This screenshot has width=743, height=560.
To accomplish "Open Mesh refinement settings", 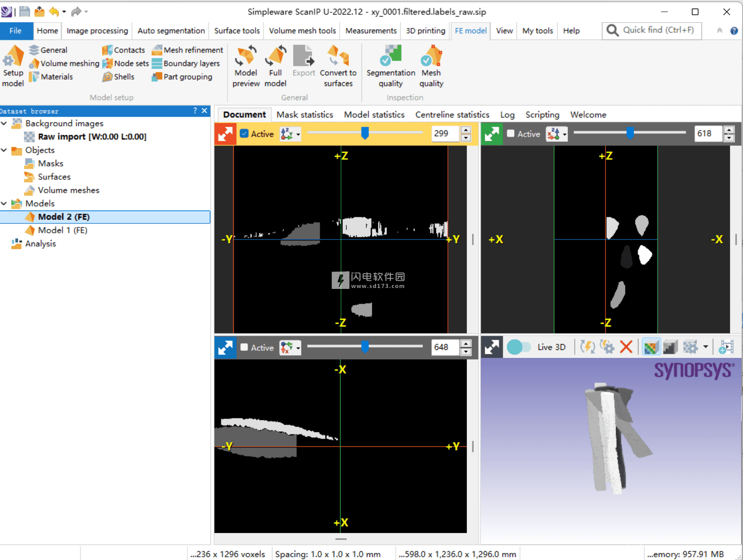I will (187, 50).
